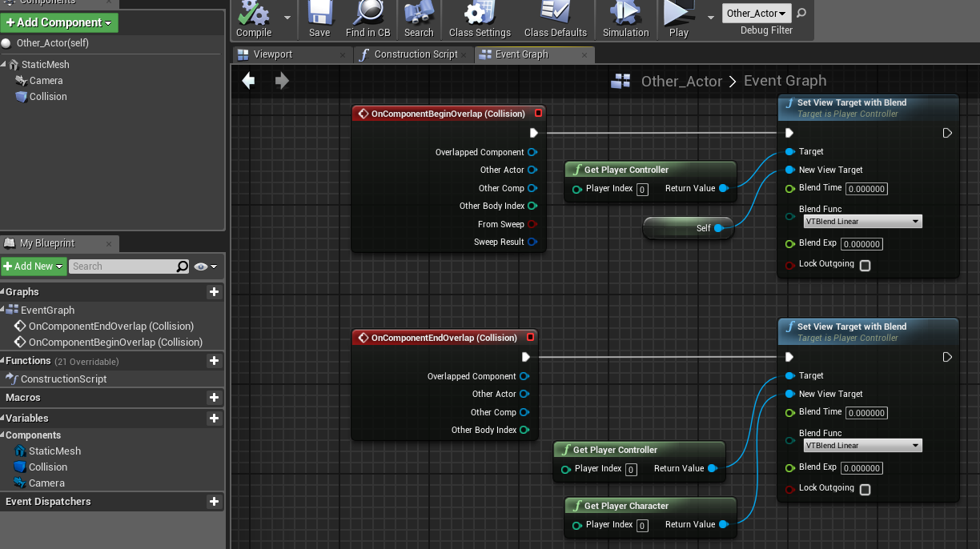Open the Other_Actor debug filter dropdown
The image size is (980, 549).
[x=757, y=14]
